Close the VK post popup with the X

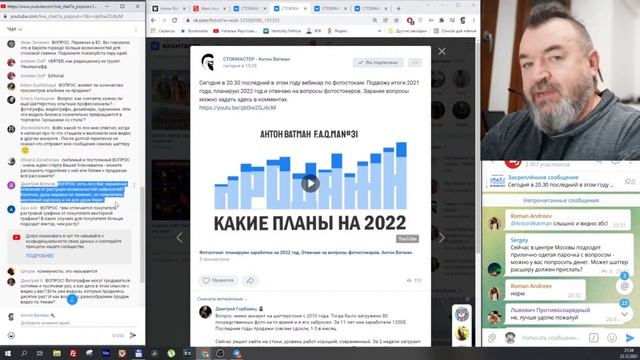click(442, 51)
